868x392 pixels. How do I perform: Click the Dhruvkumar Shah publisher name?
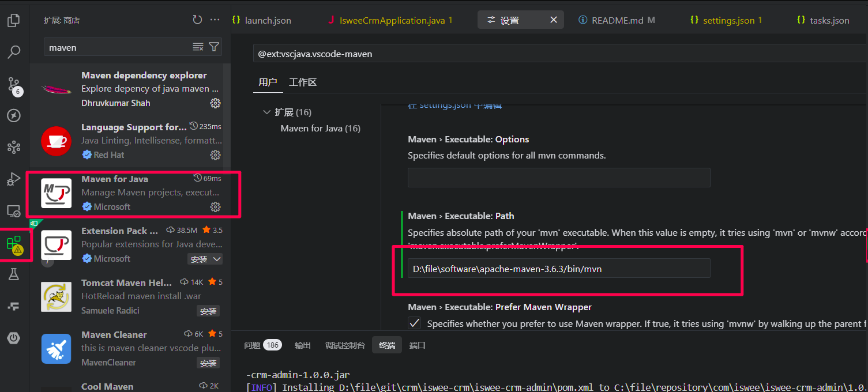pyautogui.click(x=115, y=103)
